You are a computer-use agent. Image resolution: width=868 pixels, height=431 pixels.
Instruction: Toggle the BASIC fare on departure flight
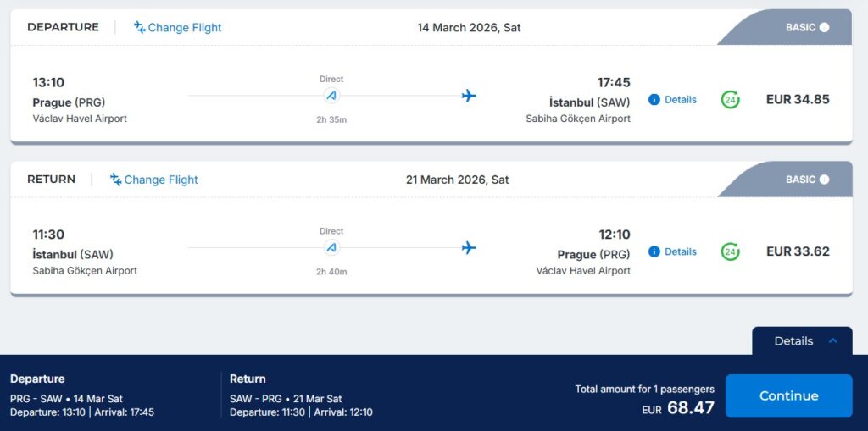pos(824,27)
